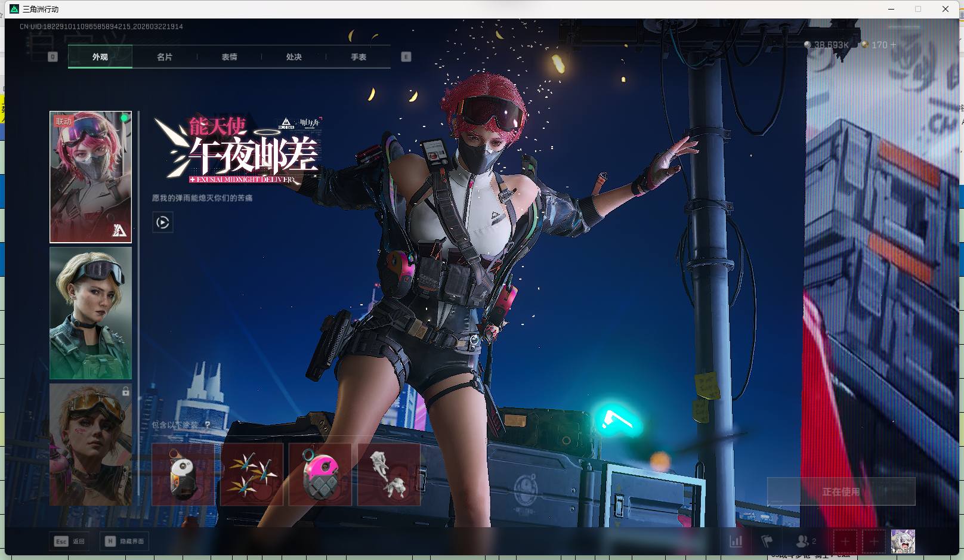Select the locked goggles skin thumbnail
The width and height of the screenshot is (964, 560).
point(91,444)
